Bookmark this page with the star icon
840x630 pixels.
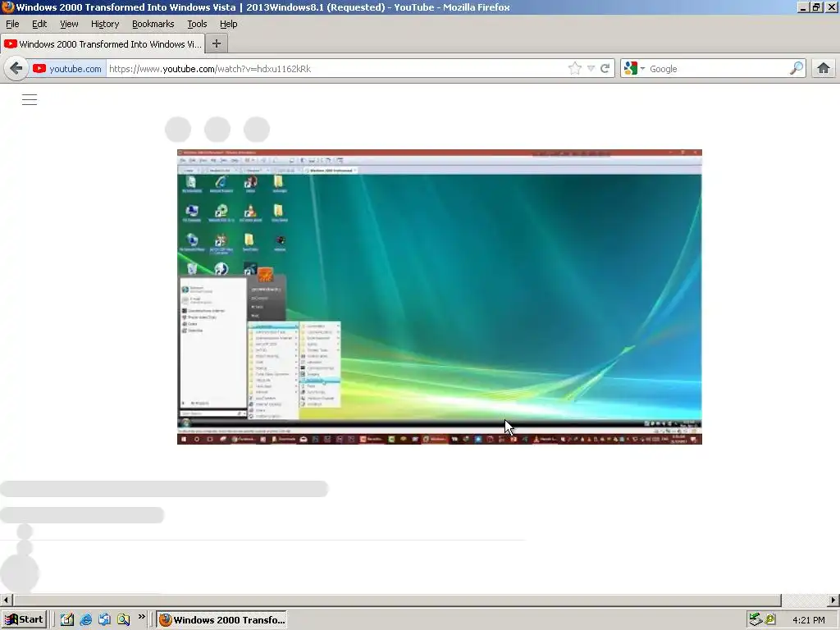[x=575, y=69]
